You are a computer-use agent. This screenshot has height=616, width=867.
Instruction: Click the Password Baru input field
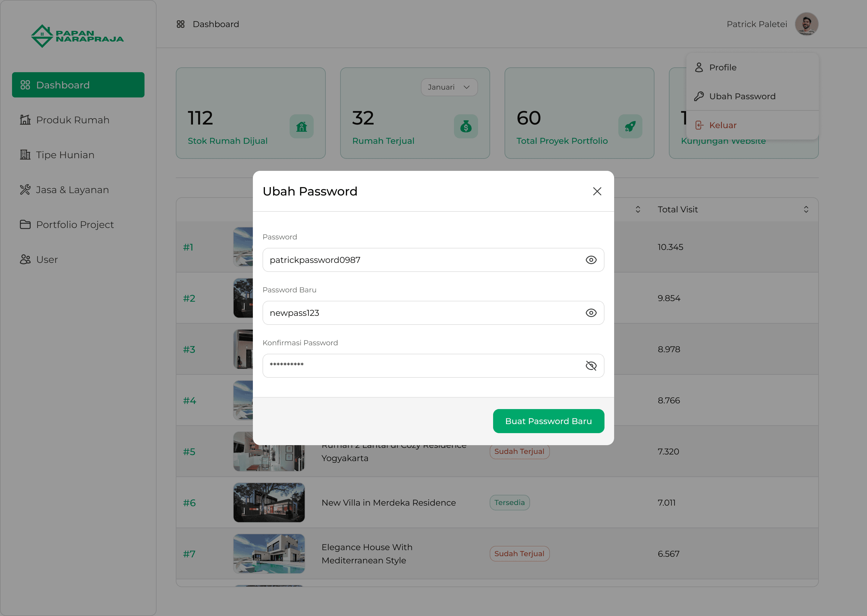pyautogui.click(x=421, y=313)
